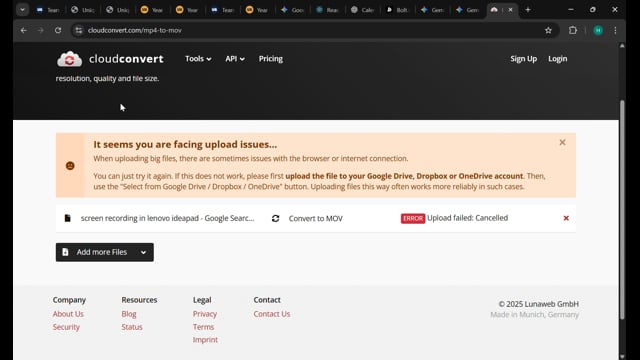640x360 pixels.
Task: Expand the Tools dropdown menu
Action: click(198, 59)
